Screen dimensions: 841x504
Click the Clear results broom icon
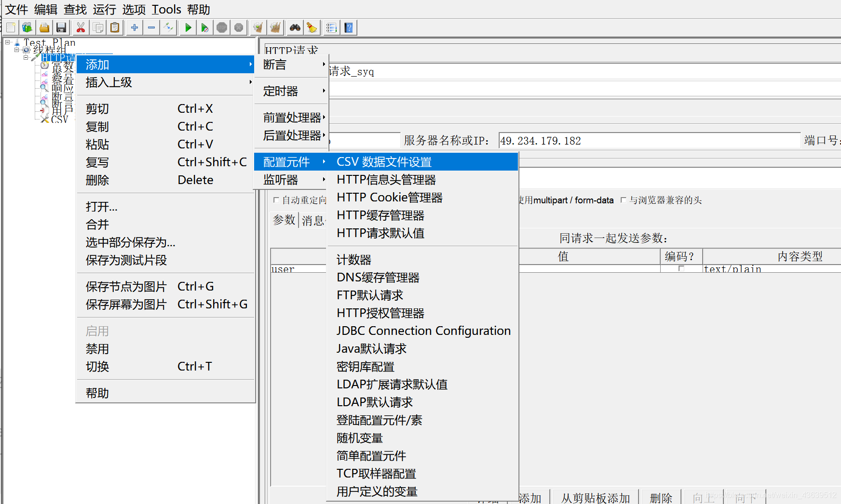258,28
